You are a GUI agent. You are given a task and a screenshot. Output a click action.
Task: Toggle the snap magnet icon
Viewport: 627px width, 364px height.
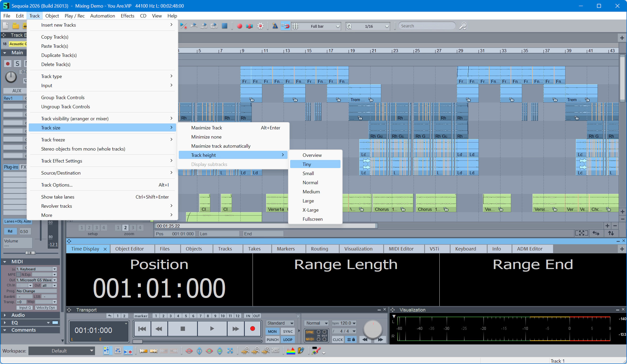click(285, 26)
